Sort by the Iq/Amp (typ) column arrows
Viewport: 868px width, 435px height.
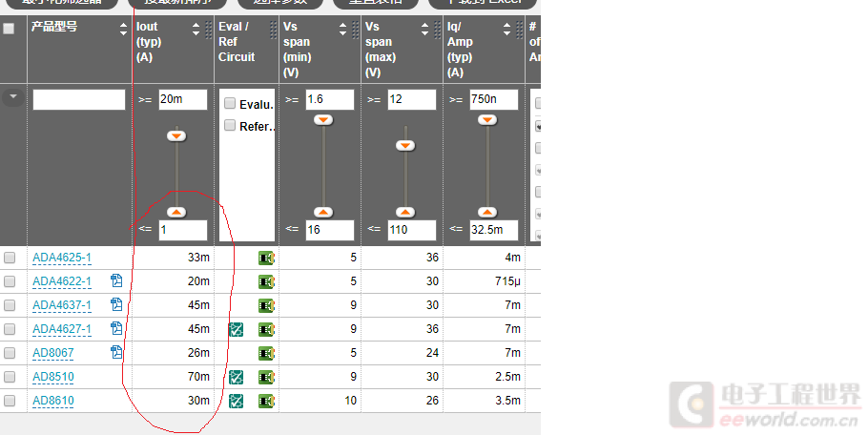pyautogui.click(x=506, y=29)
